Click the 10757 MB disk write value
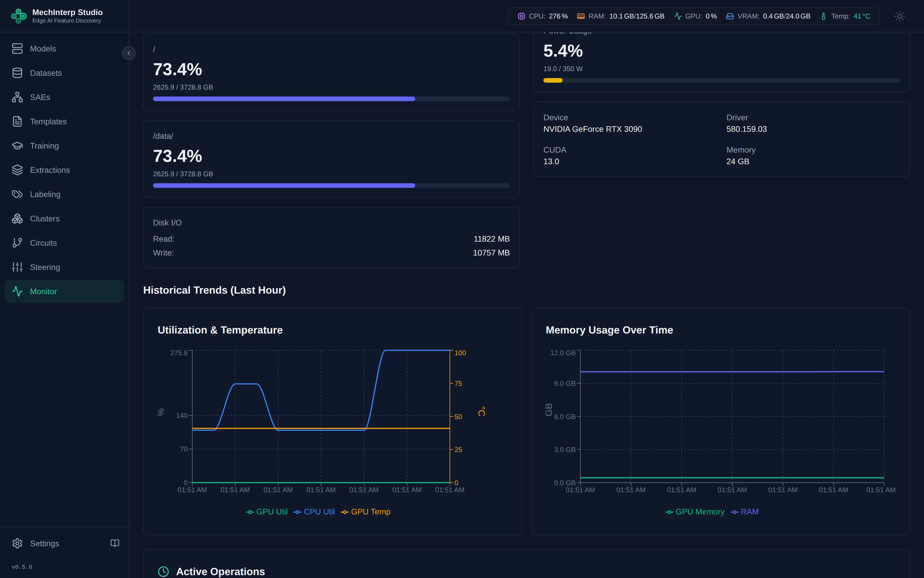 click(x=491, y=253)
